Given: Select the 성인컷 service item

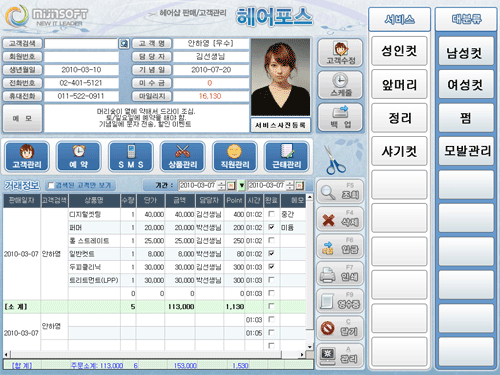Looking at the screenshot, I should [399, 51].
